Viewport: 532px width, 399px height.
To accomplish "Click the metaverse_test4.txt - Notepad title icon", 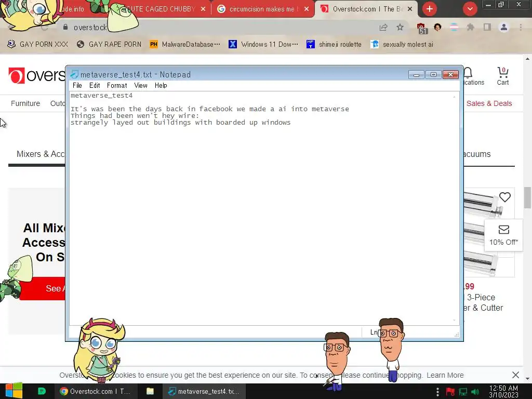I will pos(74,74).
